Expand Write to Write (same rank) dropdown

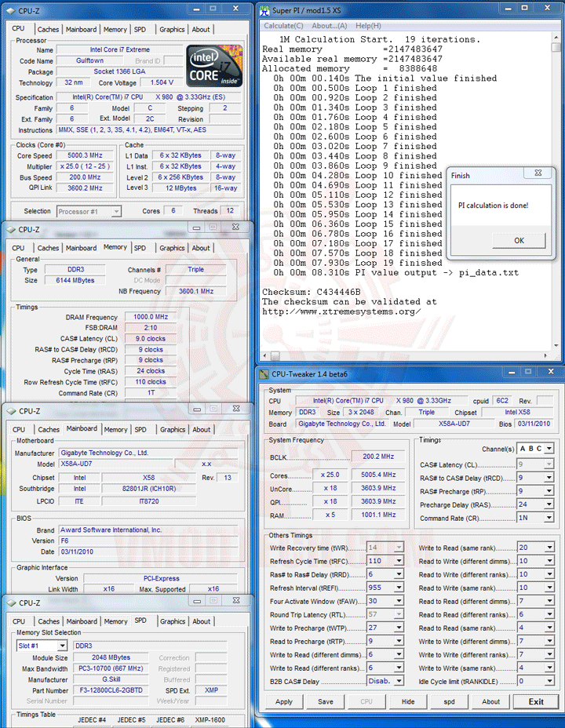[549, 668]
